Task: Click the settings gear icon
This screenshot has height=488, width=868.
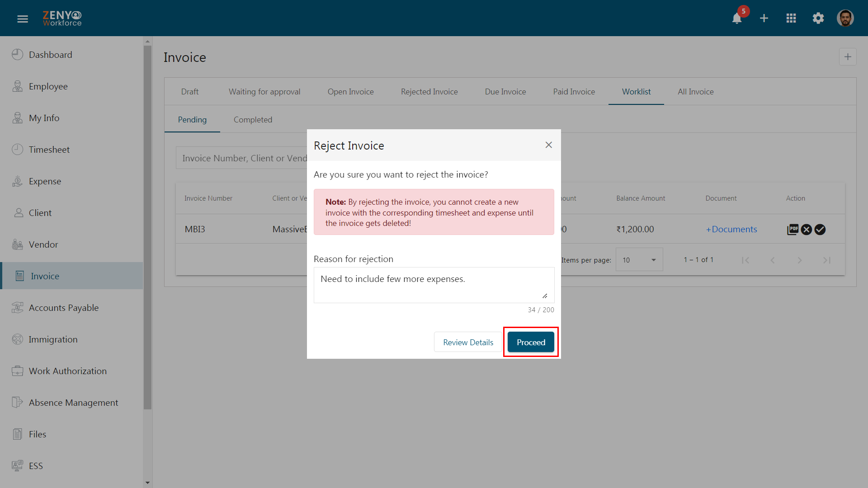Action: click(819, 19)
